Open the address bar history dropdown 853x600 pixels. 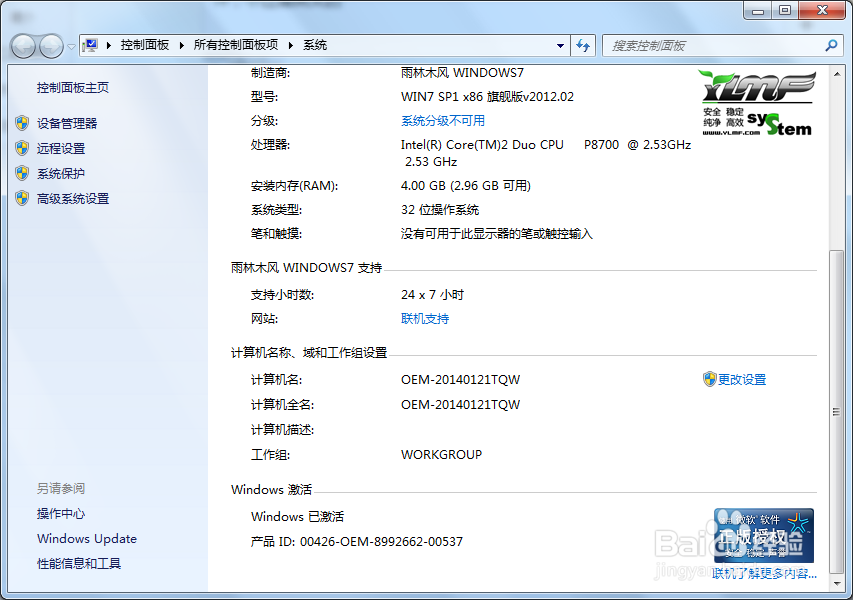(x=560, y=46)
